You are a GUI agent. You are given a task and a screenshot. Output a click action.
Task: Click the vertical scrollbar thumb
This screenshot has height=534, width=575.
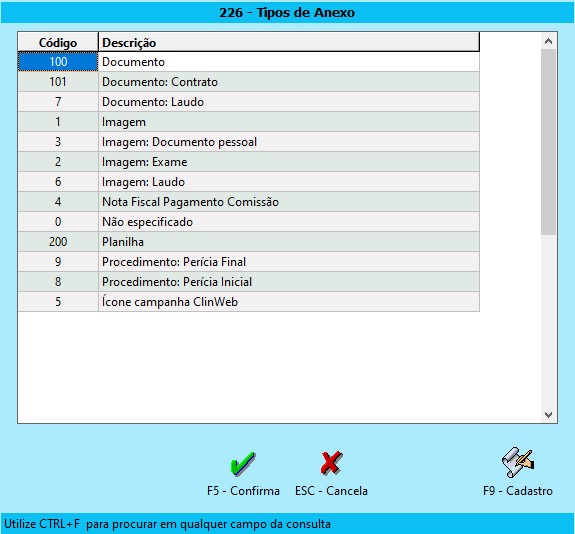click(548, 142)
